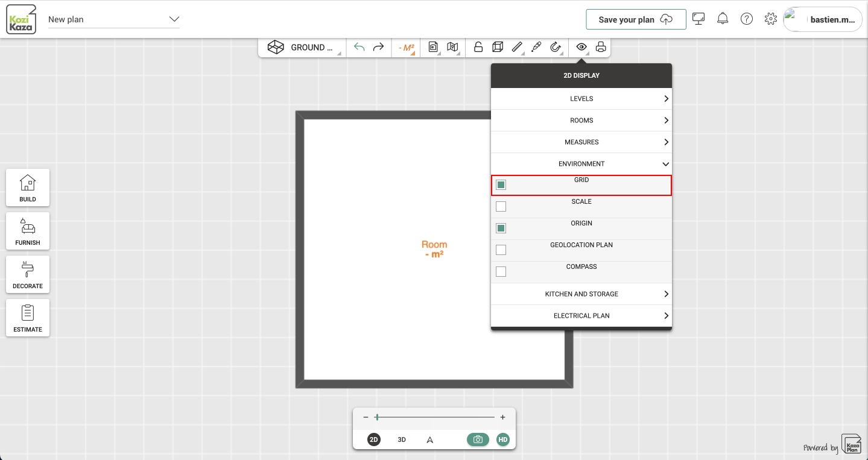
Task: Click the zoom slider handle
Action: (x=377, y=417)
